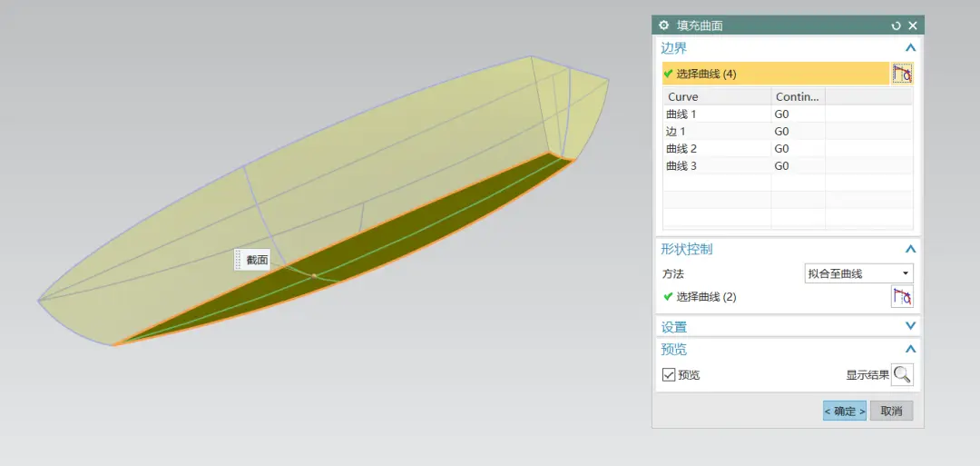Confirm with the 确定 button
Screen dimensions: 980x466
tap(845, 411)
